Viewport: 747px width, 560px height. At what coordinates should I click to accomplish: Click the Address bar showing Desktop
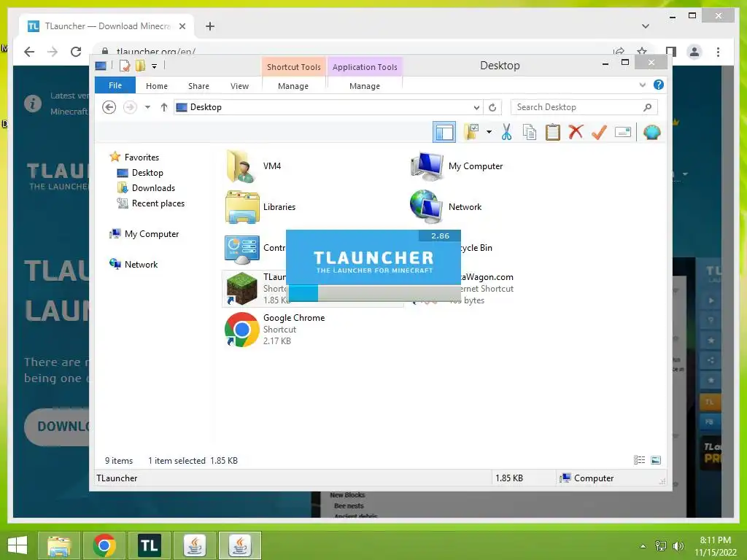click(x=329, y=107)
